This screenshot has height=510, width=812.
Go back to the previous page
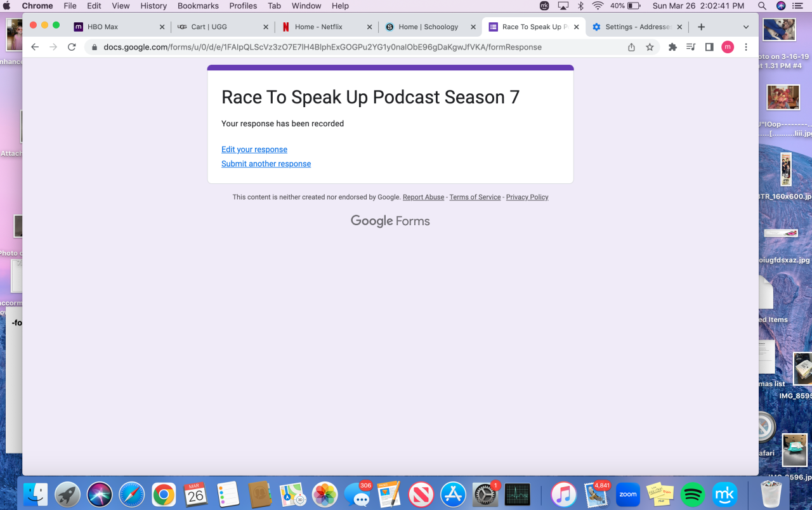click(x=35, y=47)
